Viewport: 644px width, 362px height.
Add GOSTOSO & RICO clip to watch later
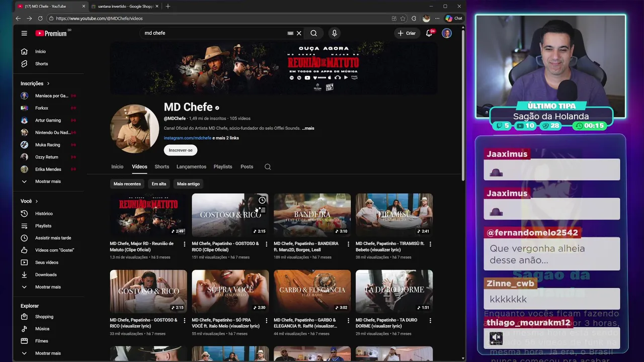[262, 200]
